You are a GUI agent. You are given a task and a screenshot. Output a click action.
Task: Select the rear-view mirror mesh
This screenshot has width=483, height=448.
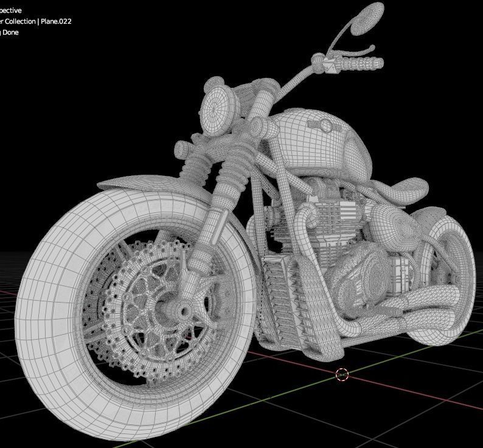[367, 18]
